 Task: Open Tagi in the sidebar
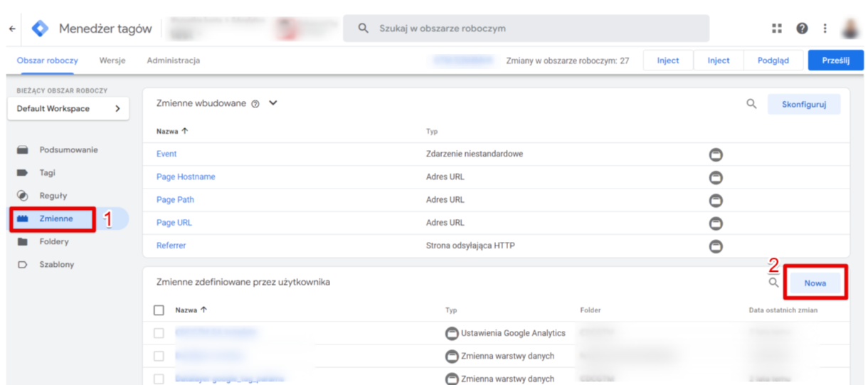click(48, 173)
